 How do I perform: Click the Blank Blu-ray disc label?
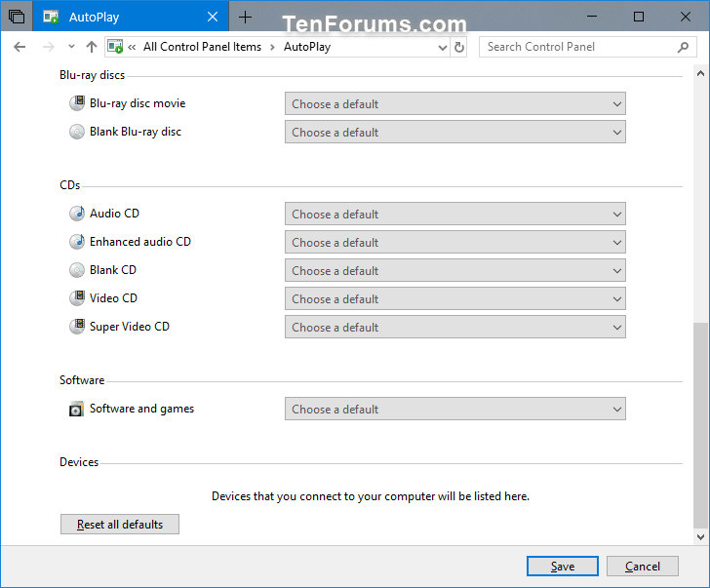click(136, 132)
